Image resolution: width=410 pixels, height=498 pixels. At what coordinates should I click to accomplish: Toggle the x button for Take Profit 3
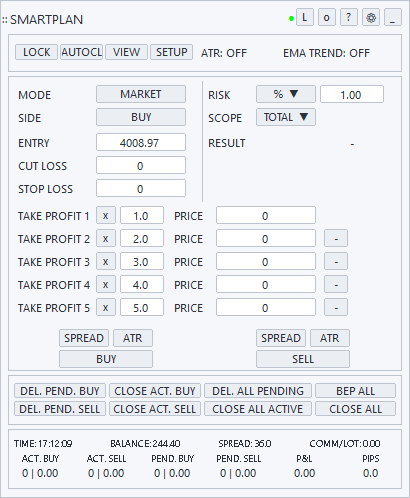pyautogui.click(x=106, y=261)
